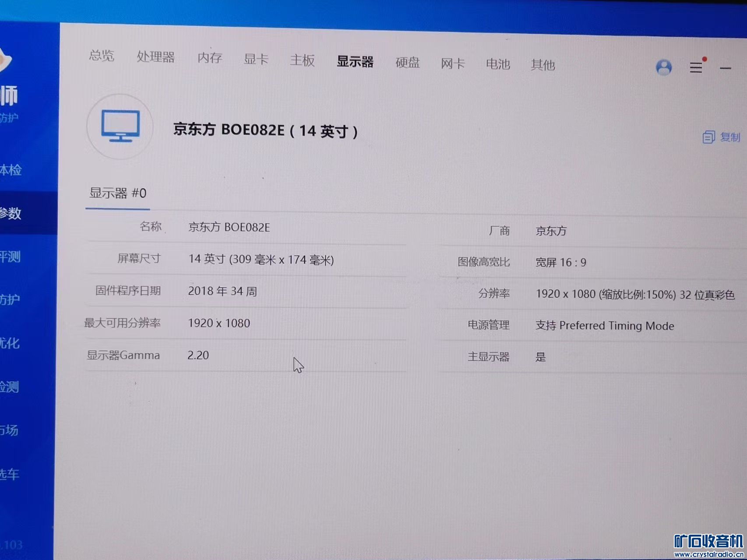The height and width of the screenshot is (560, 747).
Task: Select the 显示器 #0 sub-tab
Action: [x=118, y=193]
